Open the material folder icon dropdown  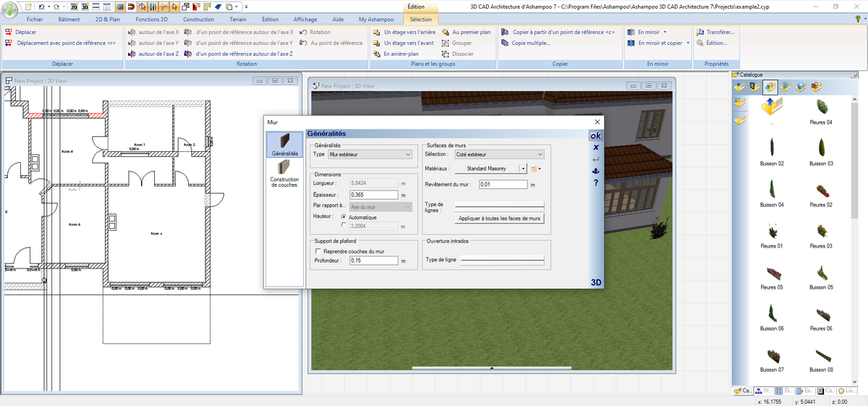tap(536, 169)
